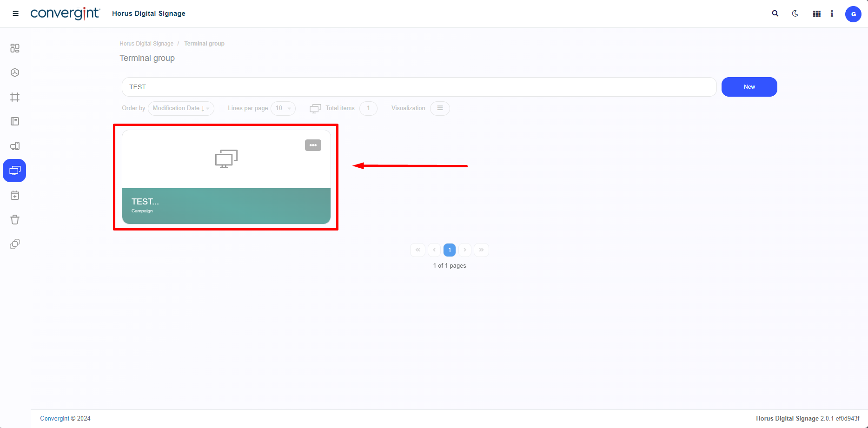Open the hamburger navigation menu
The image size is (868, 428).
pyautogui.click(x=15, y=13)
